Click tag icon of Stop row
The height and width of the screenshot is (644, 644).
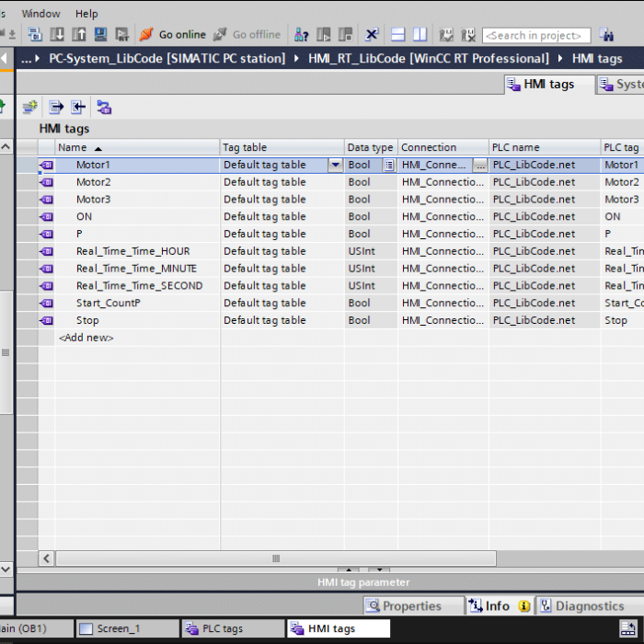[x=46, y=320]
